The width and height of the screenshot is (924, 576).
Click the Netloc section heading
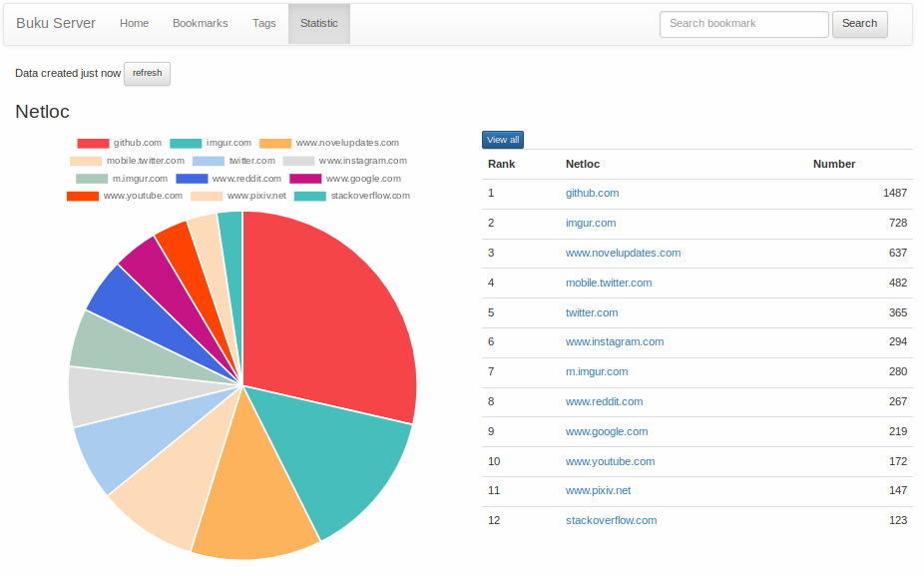[43, 112]
